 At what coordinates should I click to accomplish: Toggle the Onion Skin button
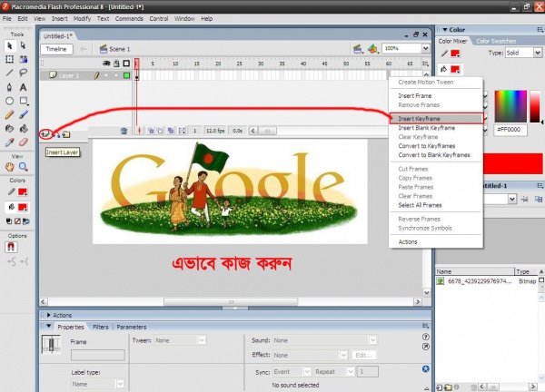pyautogui.click(x=151, y=131)
